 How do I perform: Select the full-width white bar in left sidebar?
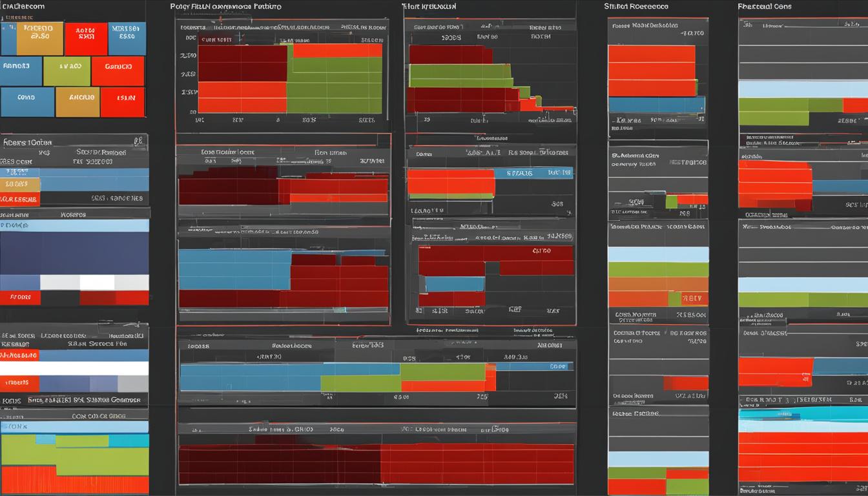[74, 369]
